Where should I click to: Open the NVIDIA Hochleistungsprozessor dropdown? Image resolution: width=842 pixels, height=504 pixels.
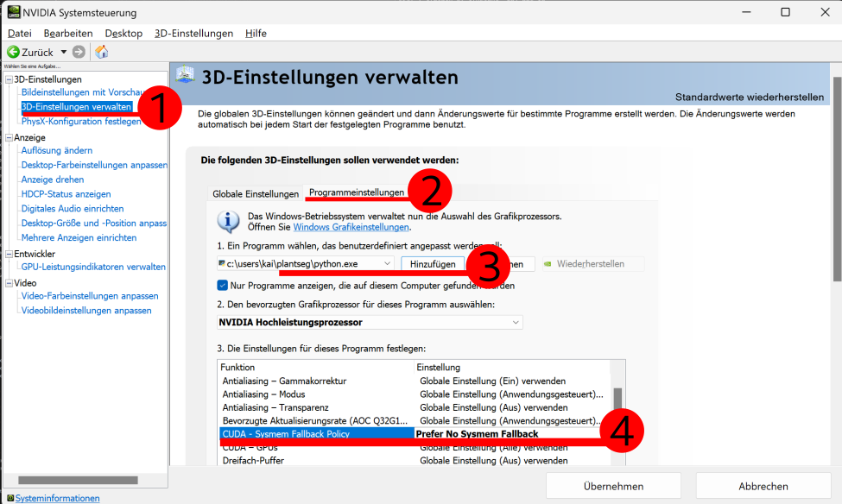[x=516, y=323]
